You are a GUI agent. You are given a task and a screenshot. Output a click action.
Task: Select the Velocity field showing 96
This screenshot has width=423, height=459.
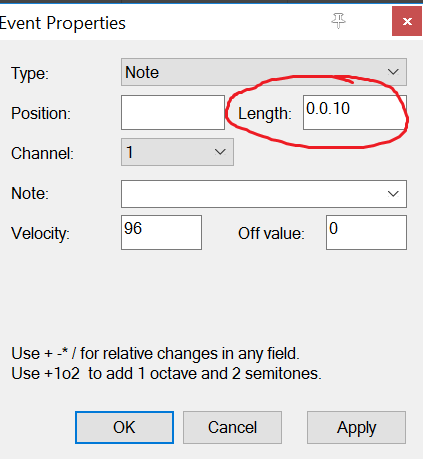click(x=161, y=232)
